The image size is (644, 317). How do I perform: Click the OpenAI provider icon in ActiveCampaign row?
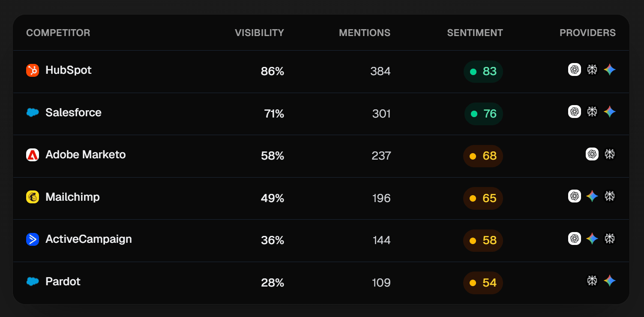click(x=575, y=239)
